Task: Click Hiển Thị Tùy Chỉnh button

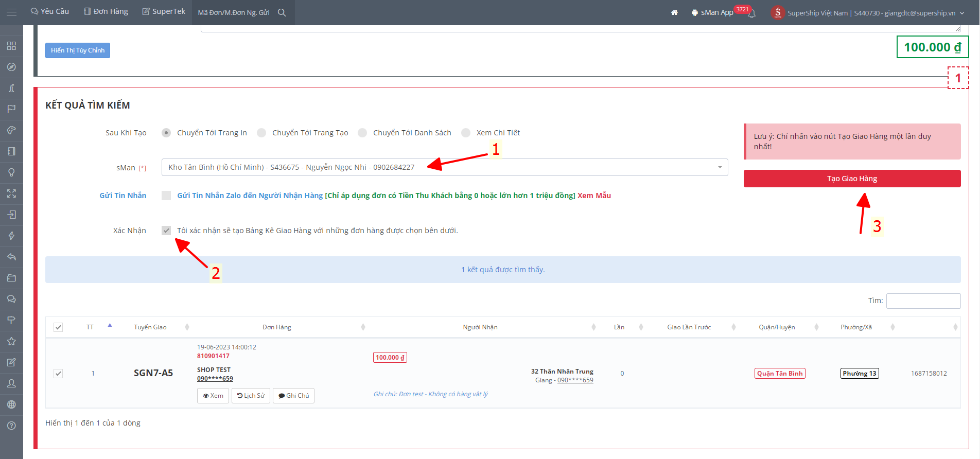Action: [78, 50]
